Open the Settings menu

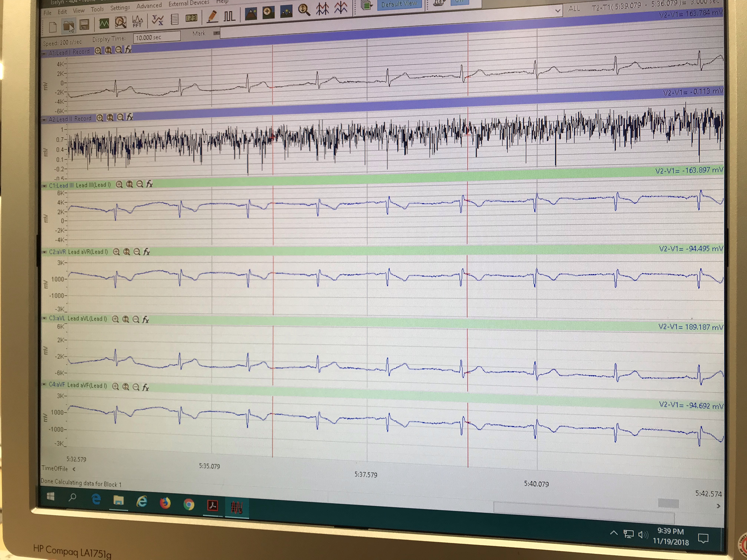click(x=120, y=7)
